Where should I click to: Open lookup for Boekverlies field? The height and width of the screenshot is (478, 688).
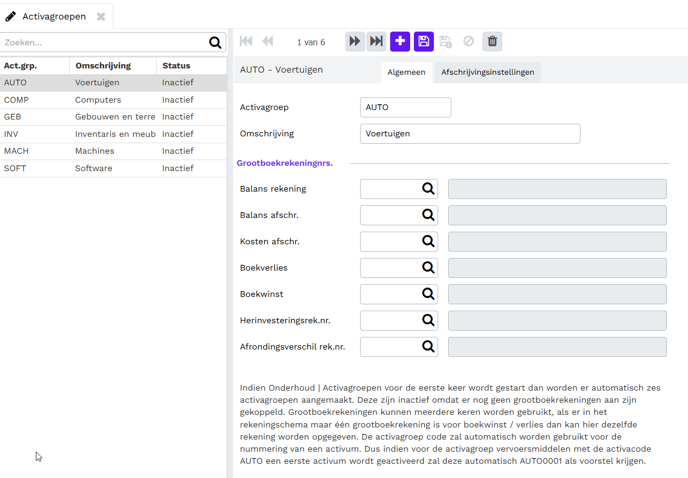(428, 268)
